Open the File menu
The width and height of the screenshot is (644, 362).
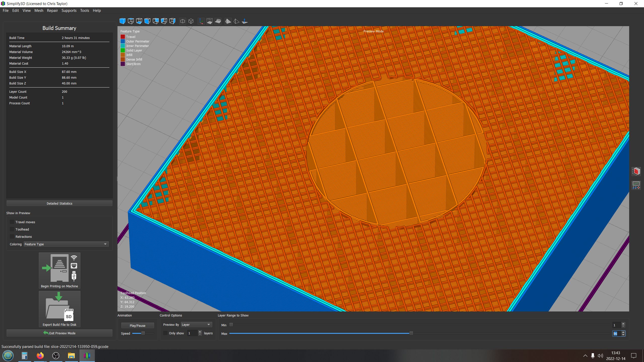click(6, 11)
